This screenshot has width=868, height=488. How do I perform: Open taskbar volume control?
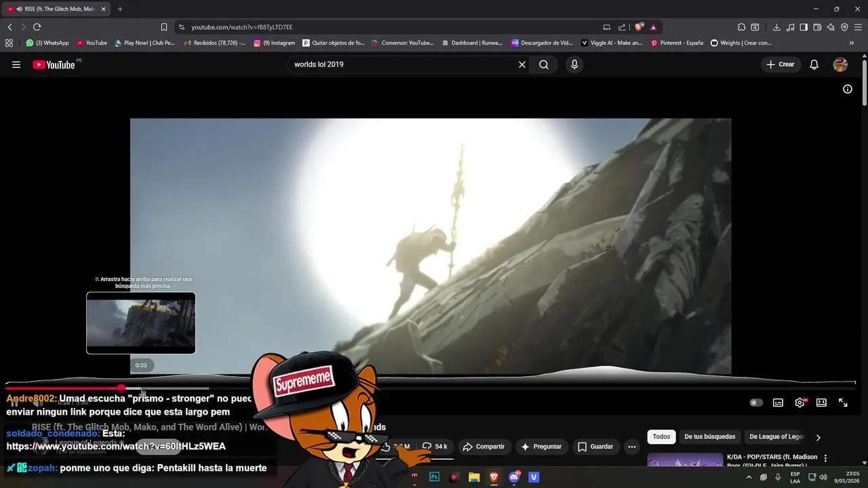click(x=823, y=477)
